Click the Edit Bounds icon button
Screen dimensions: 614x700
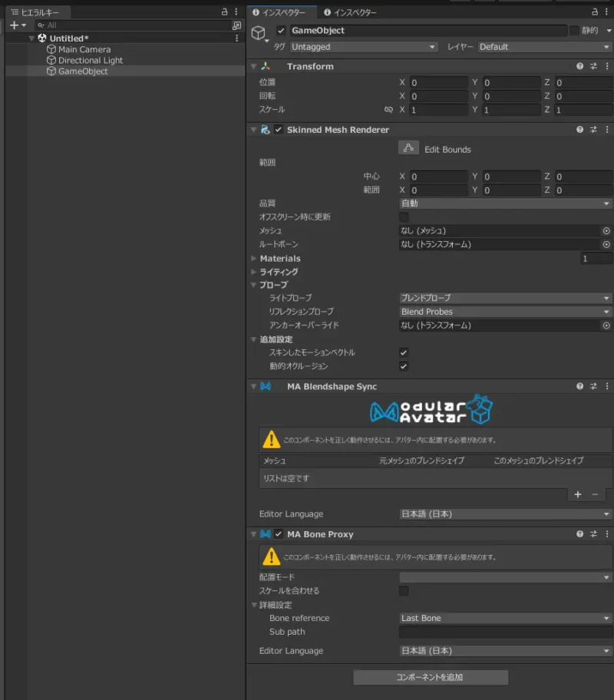tap(408, 148)
